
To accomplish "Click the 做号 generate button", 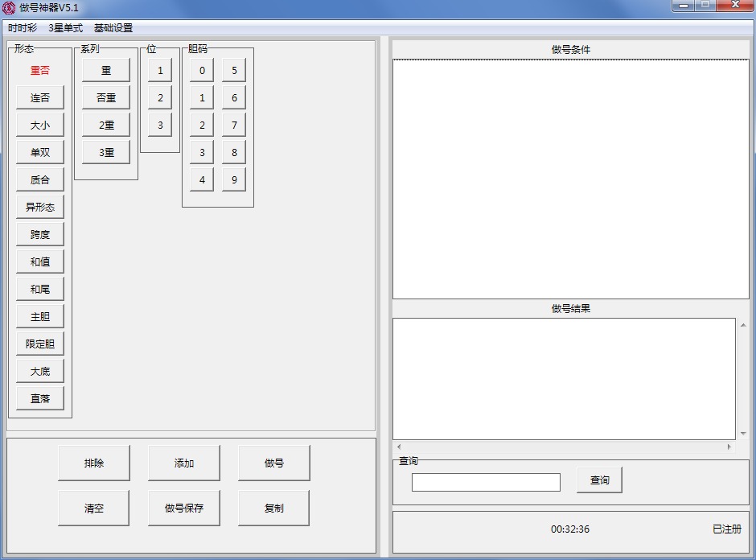I will pyautogui.click(x=274, y=463).
